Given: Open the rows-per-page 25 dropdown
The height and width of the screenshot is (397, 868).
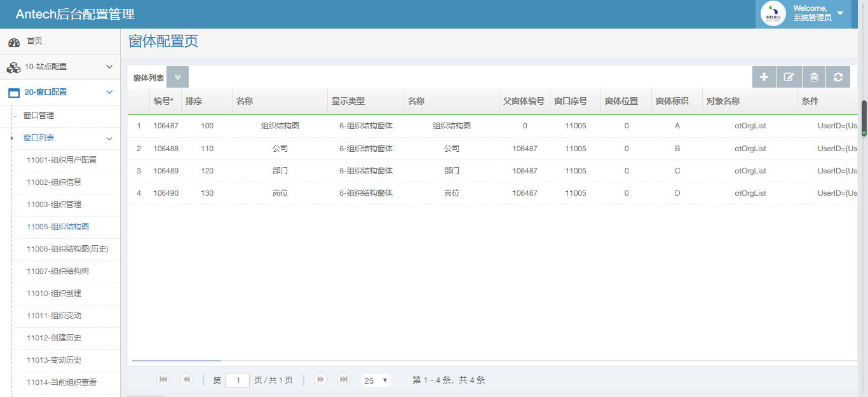Looking at the screenshot, I should pos(376,380).
